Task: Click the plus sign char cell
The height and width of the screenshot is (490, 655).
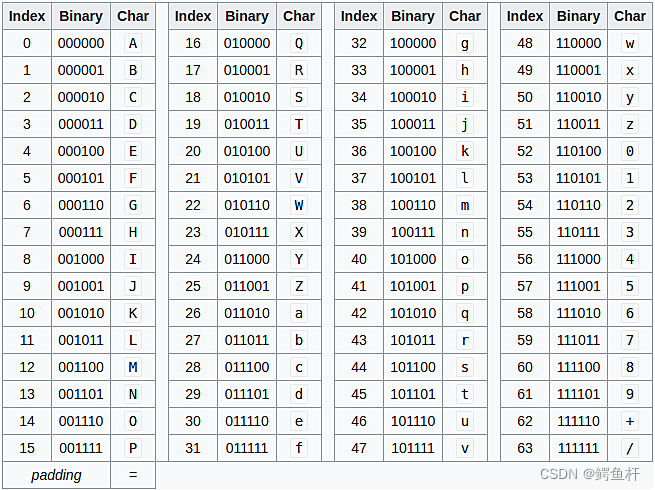Action: point(630,421)
